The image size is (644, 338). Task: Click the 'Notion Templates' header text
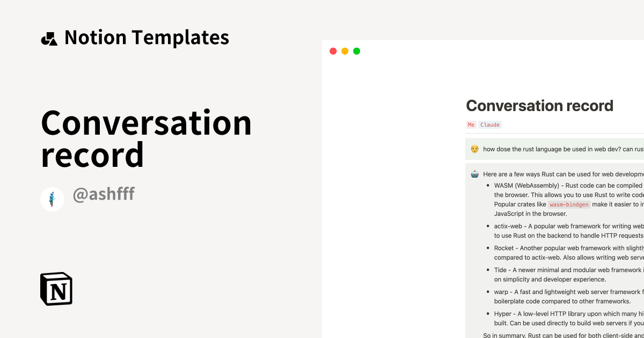click(147, 37)
